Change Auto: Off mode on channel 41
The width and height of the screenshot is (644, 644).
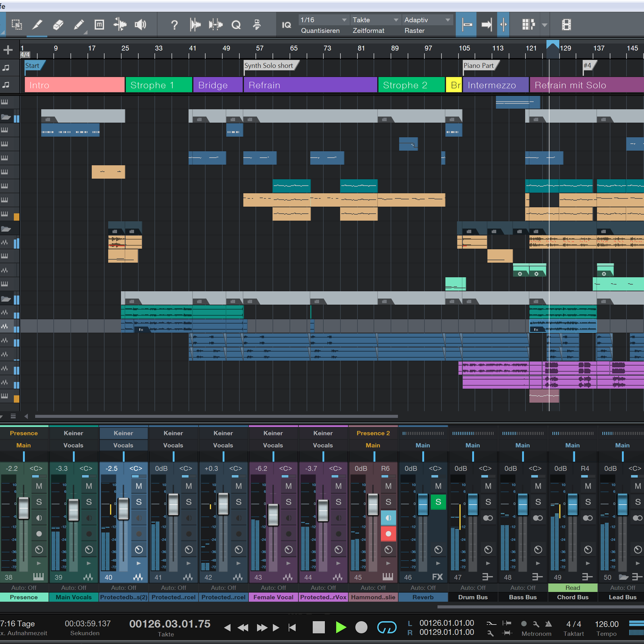tap(173, 588)
